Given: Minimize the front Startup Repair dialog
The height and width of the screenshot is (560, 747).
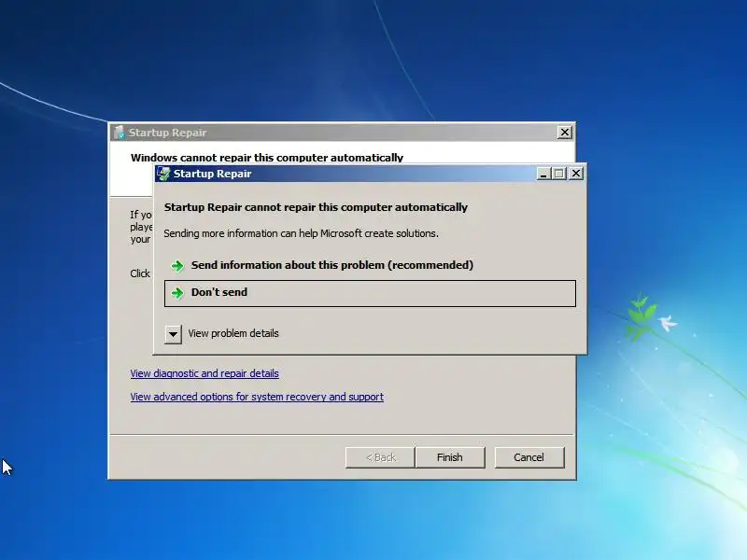Looking at the screenshot, I should [543, 174].
